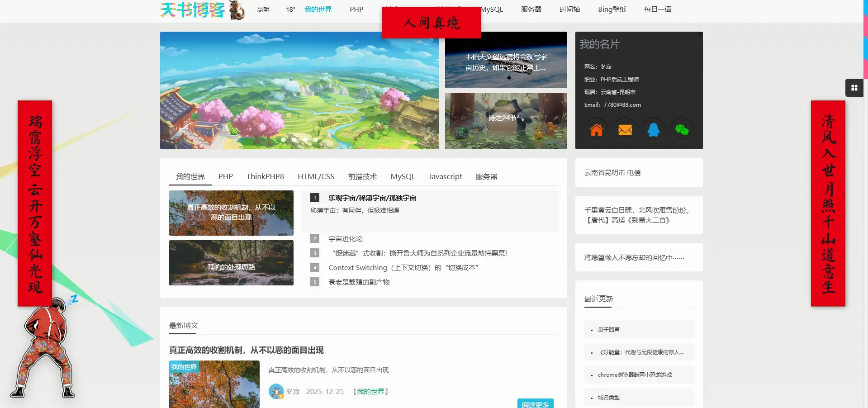
Task: Open the Bing壁纸 navigation item
Action: 612,9
